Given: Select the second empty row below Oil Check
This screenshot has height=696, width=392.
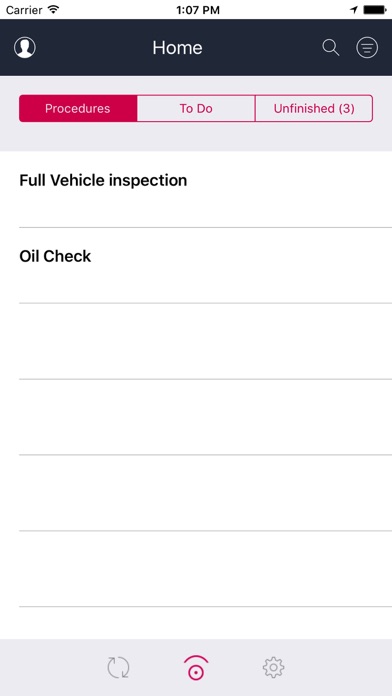Looking at the screenshot, I should [196, 417].
